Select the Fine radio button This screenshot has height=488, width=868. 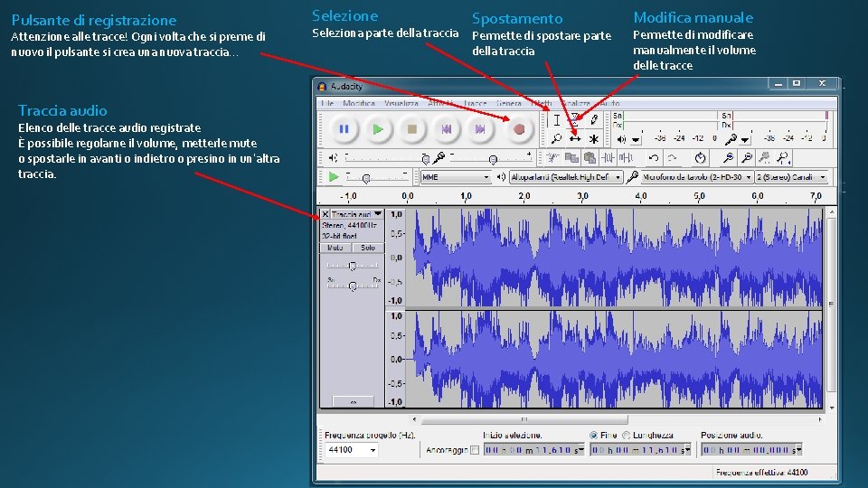coord(593,436)
